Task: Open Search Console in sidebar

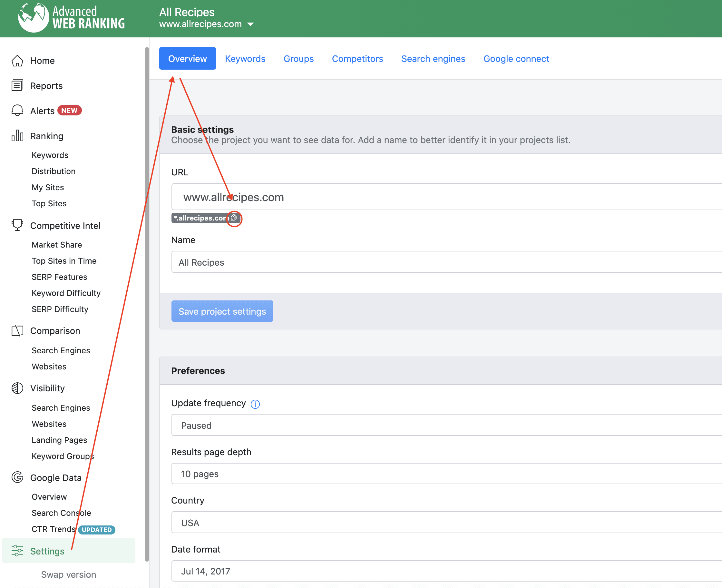Action: pyautogui.click(x=61, y=513)
